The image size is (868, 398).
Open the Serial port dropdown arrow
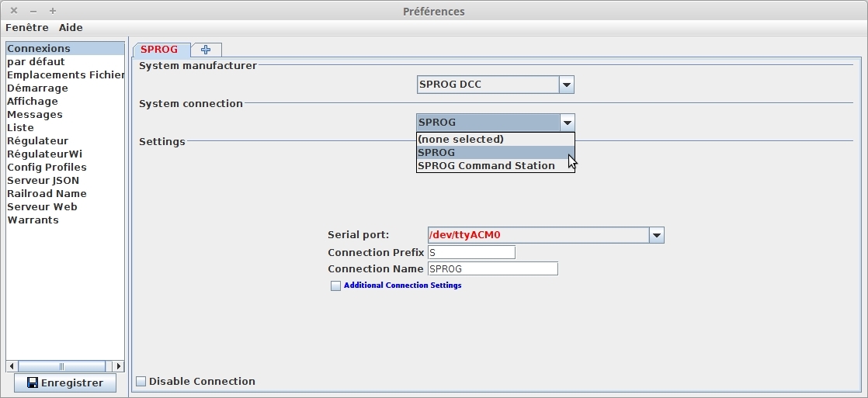(657, 235)
